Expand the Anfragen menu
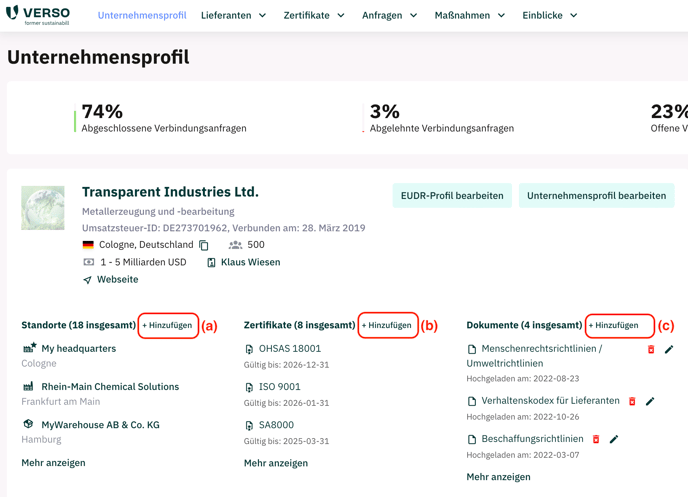Image resolution: width=688 pixels, height=497 pixels. [x=389, y=15]
